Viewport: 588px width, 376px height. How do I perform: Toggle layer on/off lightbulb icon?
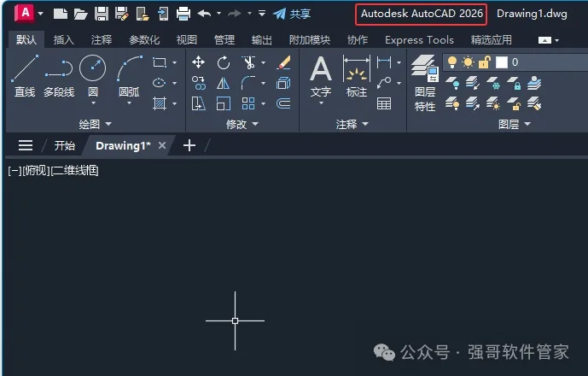pyautogui.click(x=452, y=62)
